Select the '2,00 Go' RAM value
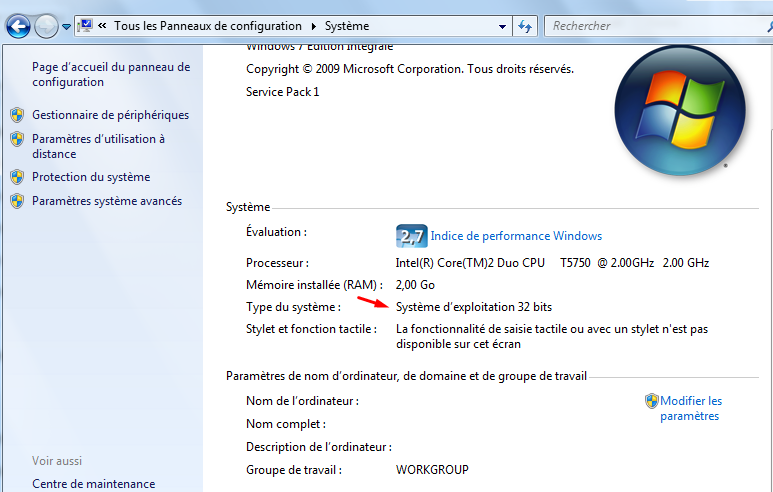 coord(415,285)
